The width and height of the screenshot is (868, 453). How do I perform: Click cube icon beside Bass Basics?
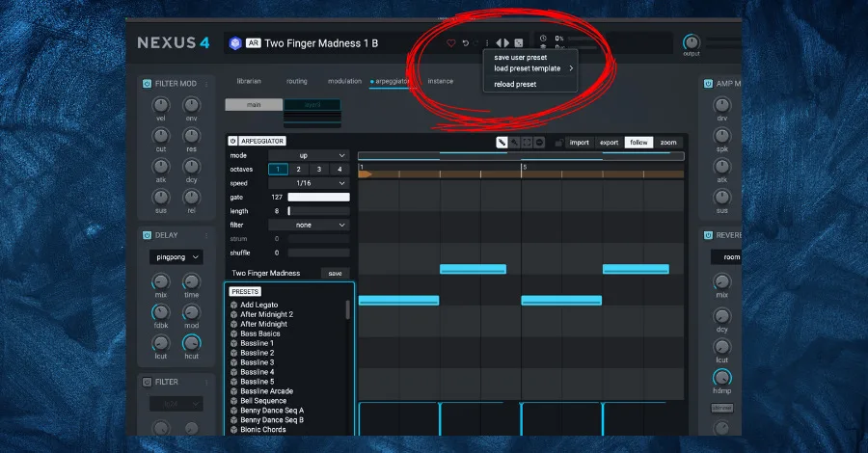tap(233, 333)
